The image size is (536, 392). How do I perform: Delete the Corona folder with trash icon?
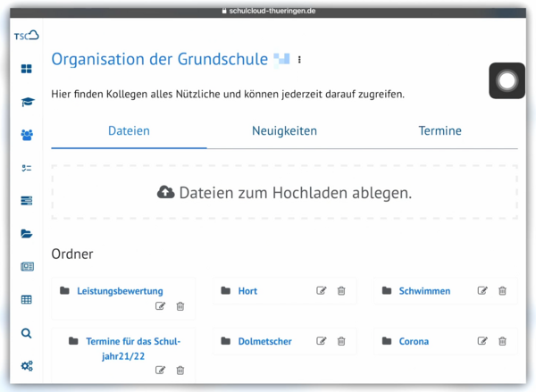pos(502,341)
